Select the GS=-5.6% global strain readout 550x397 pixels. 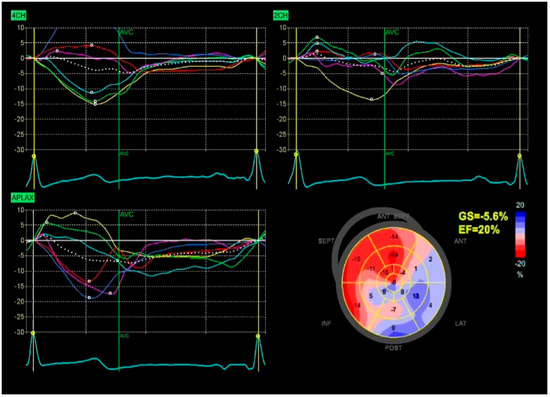pyautogui.click(x=483, y=217)
